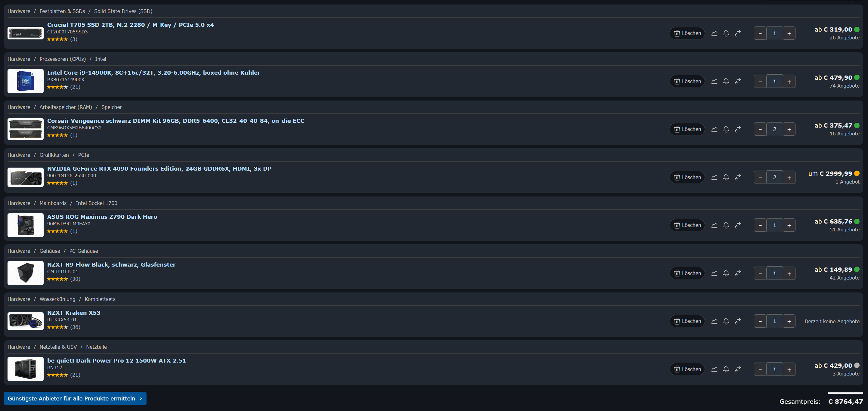Go to Grafikkarten breadcrumb category
This screenshot has width=868, height=411.
(54, 155)
